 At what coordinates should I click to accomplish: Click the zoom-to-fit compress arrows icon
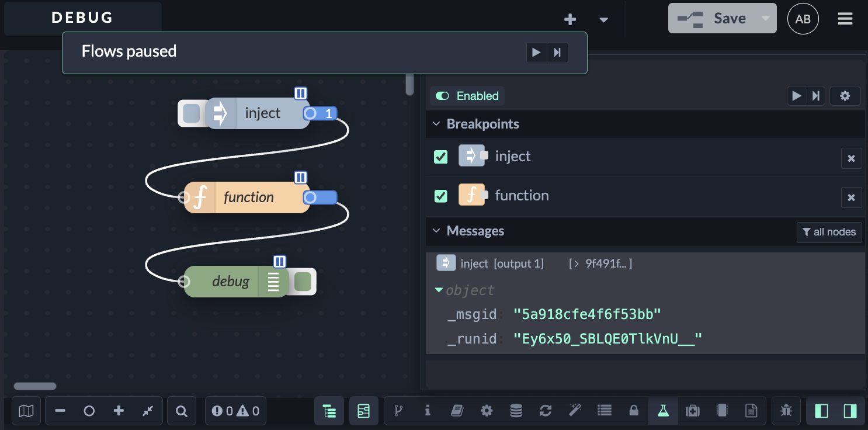coord(148,411)
